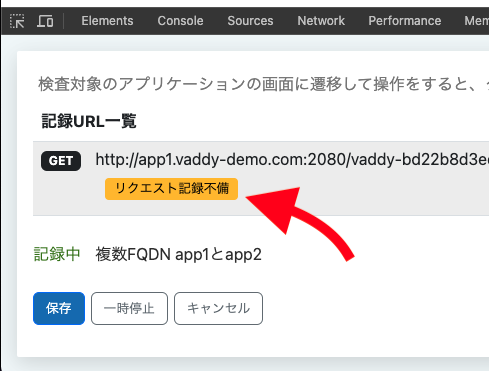The image size is (489, 371).
Task: Open the Performance tab
Action: (405, 21)
